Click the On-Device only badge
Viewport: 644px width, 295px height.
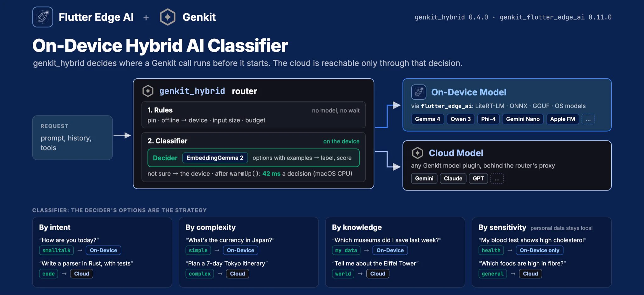[540, 250]
